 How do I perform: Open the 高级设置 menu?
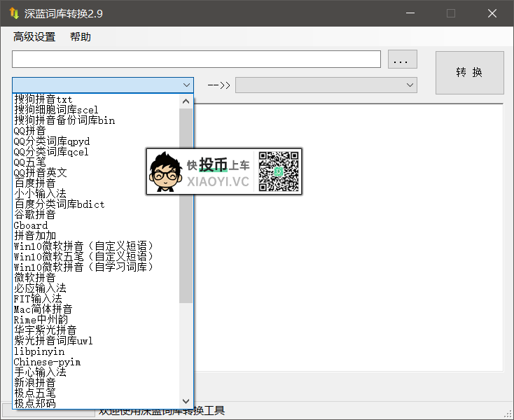34,37
